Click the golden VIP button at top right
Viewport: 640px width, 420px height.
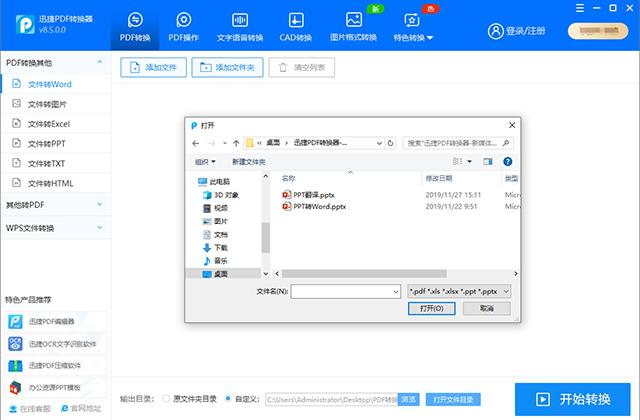598,31
